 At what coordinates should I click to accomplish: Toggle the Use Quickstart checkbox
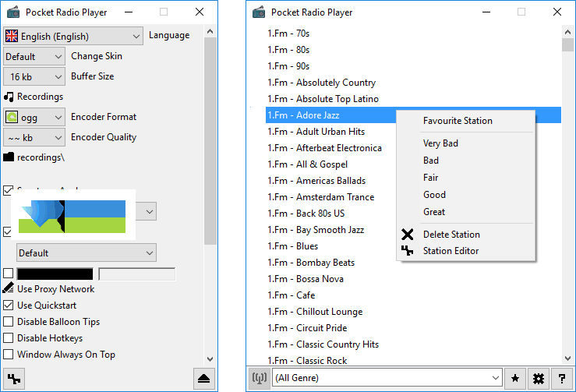coord(8,305)
